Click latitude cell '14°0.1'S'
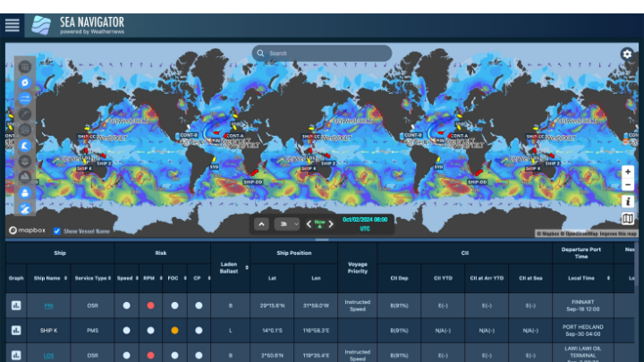The image size is (644, 362). coord(272,331)
